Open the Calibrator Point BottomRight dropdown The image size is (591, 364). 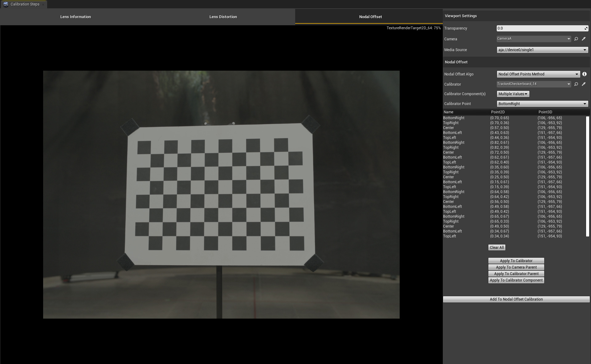coord(542,104)
